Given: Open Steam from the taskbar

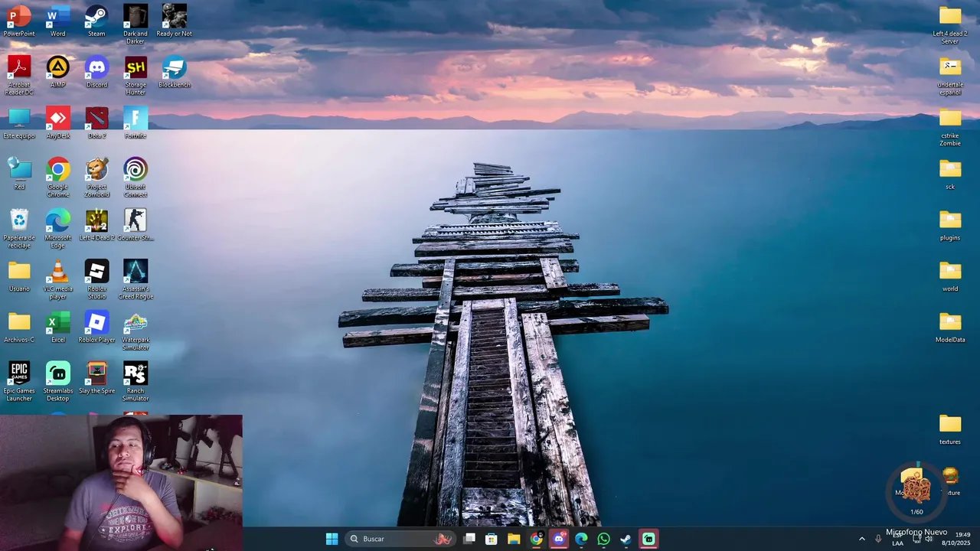Looking at the screenshot, I should (626, 539).
